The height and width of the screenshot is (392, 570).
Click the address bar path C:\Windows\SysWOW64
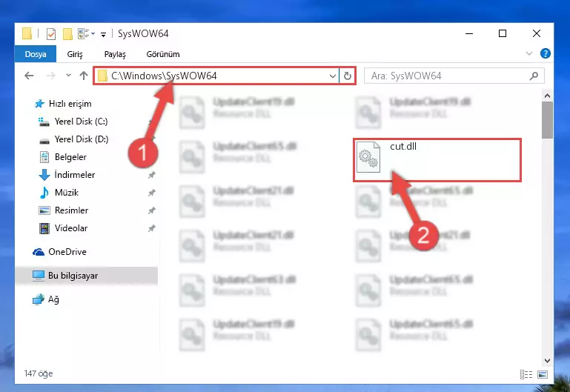164,76
